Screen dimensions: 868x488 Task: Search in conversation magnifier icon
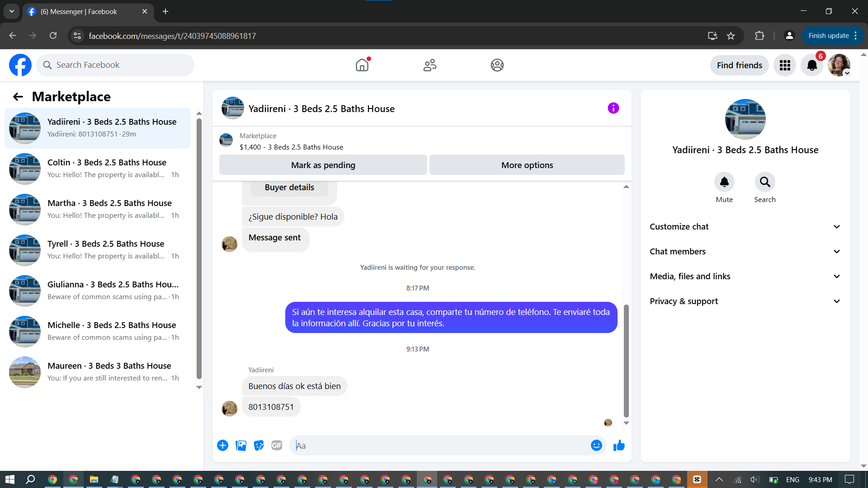tap(765, 182)
